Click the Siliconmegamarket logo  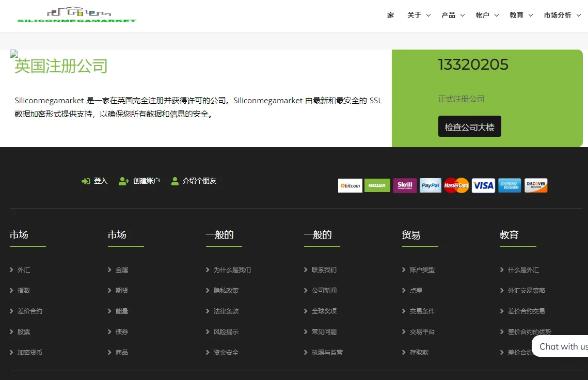[x=77, y=15]
